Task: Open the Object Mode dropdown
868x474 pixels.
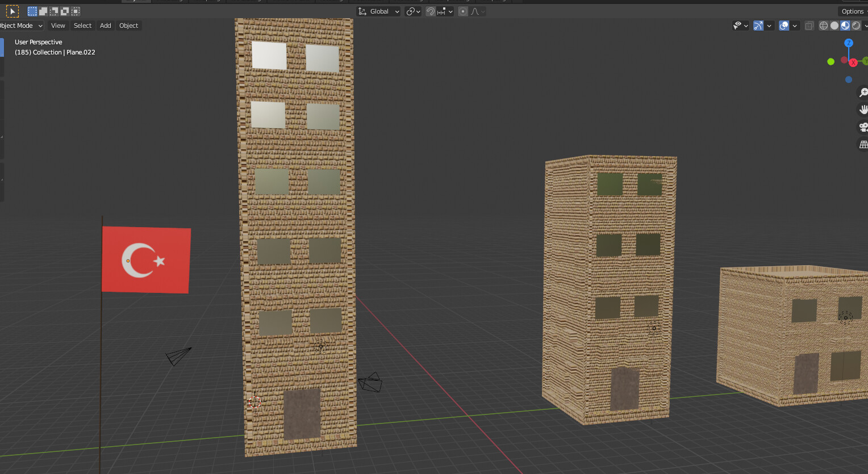Action: click(21, 25)
